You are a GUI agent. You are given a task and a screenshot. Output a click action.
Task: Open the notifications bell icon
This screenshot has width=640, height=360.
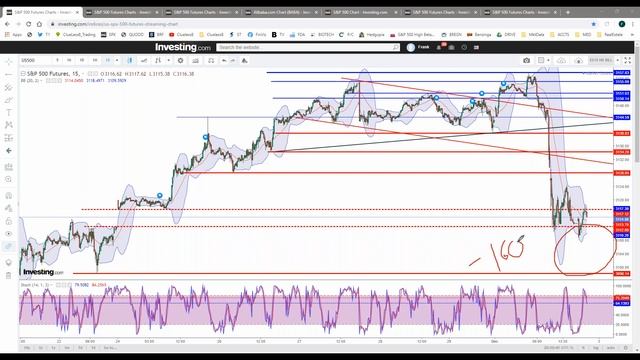pos(439,47)
